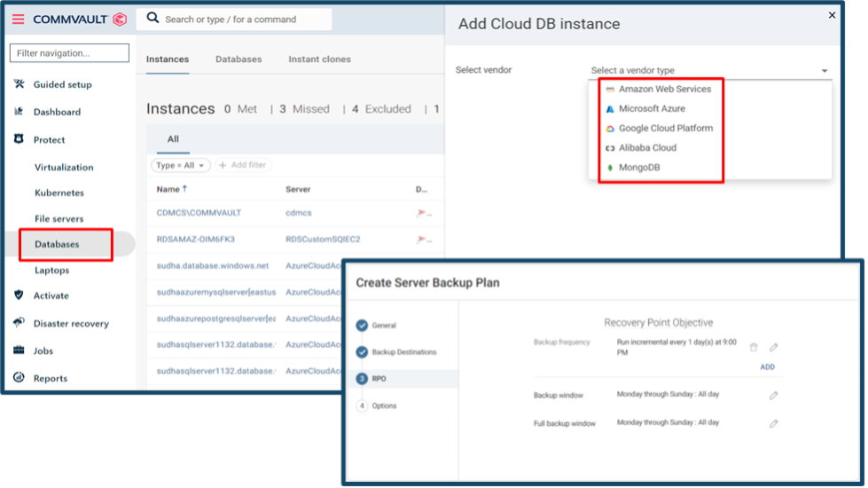Open the hamburger navigation menu
Viewport: 868px width, 488px height.
pos(19,20)
